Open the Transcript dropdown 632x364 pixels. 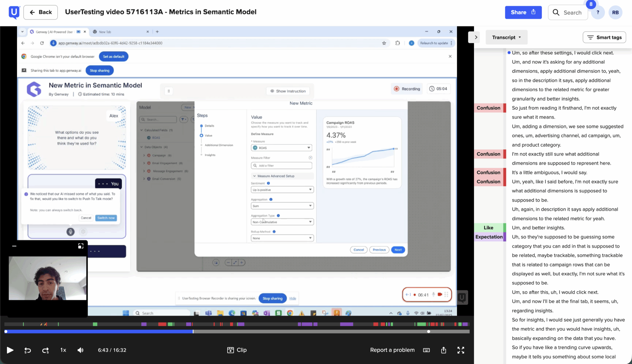tap(507, 37)
